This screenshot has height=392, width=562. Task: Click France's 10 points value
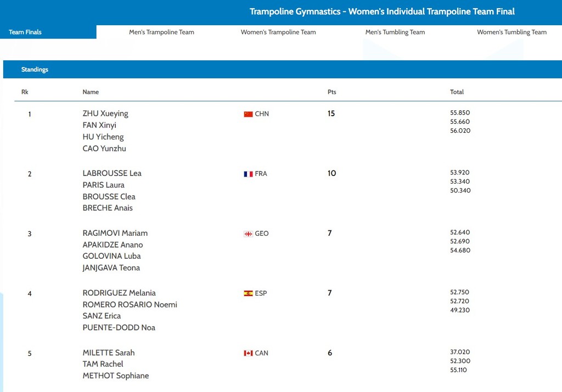coord(331,173)
